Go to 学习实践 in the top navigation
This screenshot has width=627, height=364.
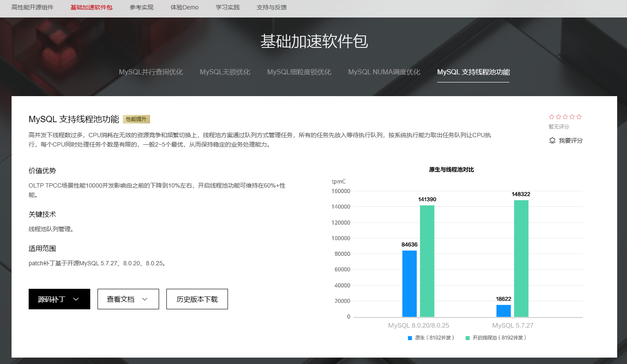coord(228,7)
